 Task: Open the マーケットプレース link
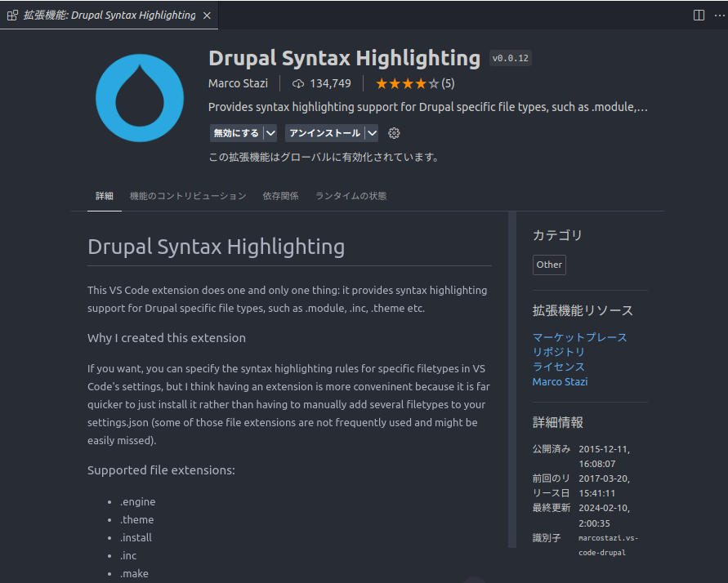[x=579, y=337]
